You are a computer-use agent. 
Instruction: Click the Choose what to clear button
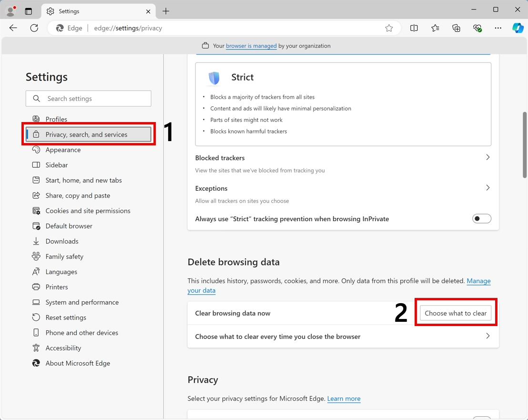click(456, 313)
